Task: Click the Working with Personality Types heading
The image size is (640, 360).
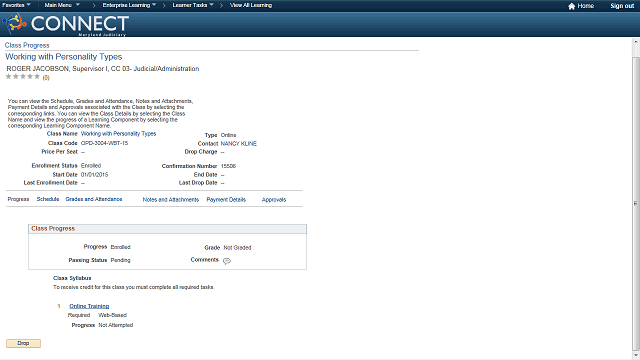Action: coord(64,57)
